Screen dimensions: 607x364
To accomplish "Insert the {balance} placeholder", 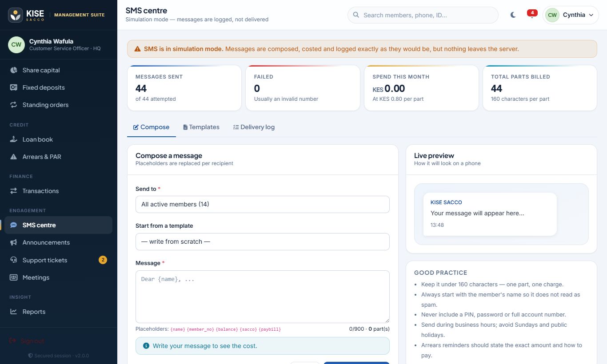I will [227, 329].
